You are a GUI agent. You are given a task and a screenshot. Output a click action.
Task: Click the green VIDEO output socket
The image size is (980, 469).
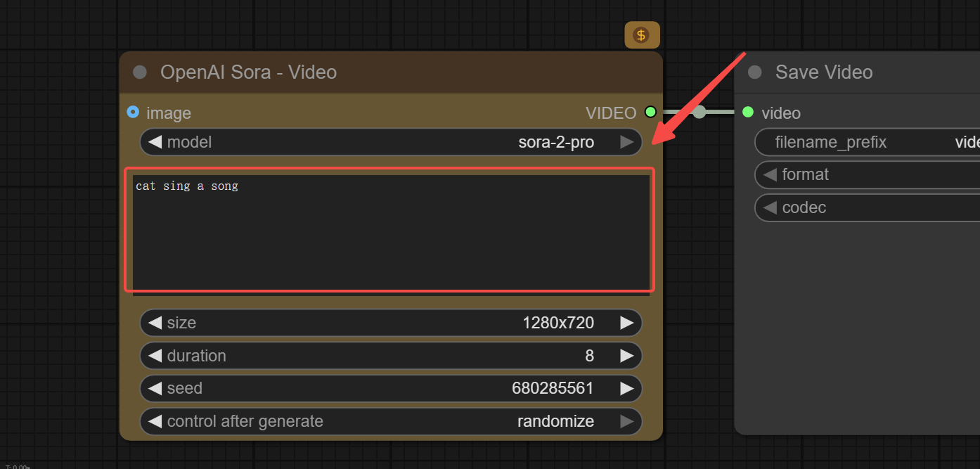click(650, 112)
